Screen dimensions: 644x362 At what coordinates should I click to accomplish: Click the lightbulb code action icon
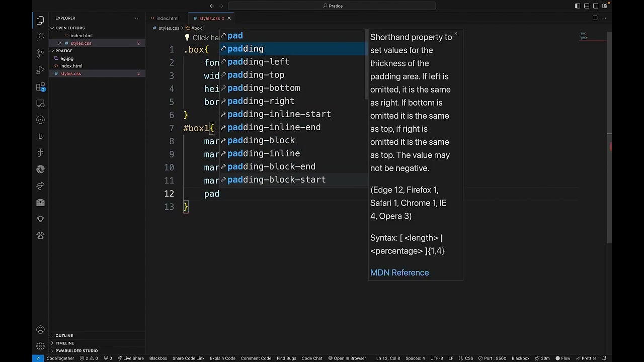187,38
